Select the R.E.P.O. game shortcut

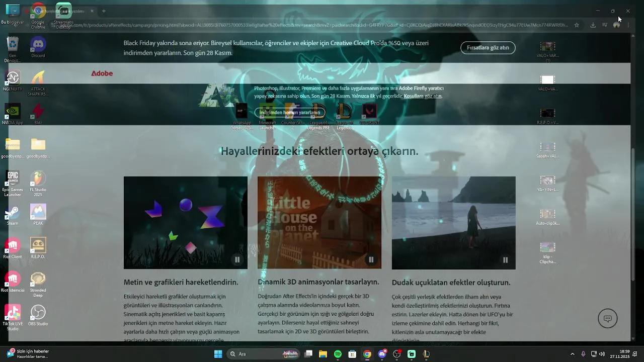pyautogui.click(x=38, y=248)
